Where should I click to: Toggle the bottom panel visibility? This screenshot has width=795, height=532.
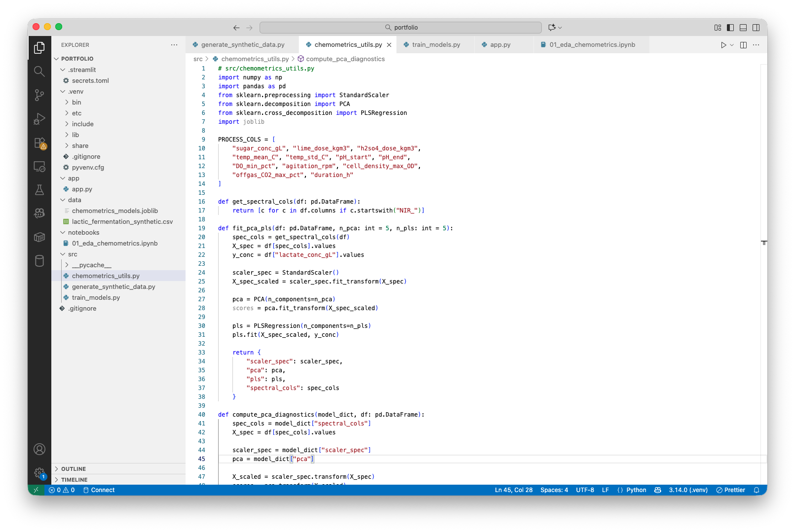point(743,28)
